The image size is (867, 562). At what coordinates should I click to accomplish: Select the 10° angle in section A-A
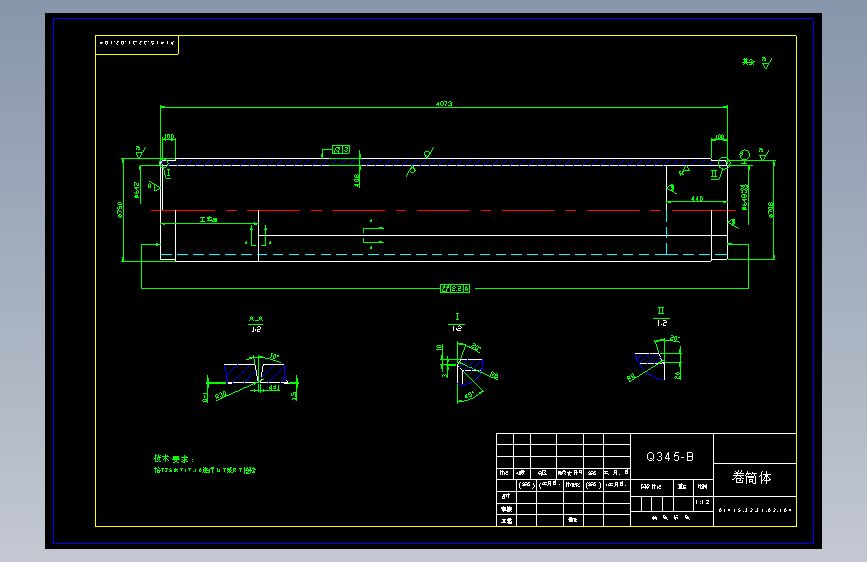pos(274,357)
